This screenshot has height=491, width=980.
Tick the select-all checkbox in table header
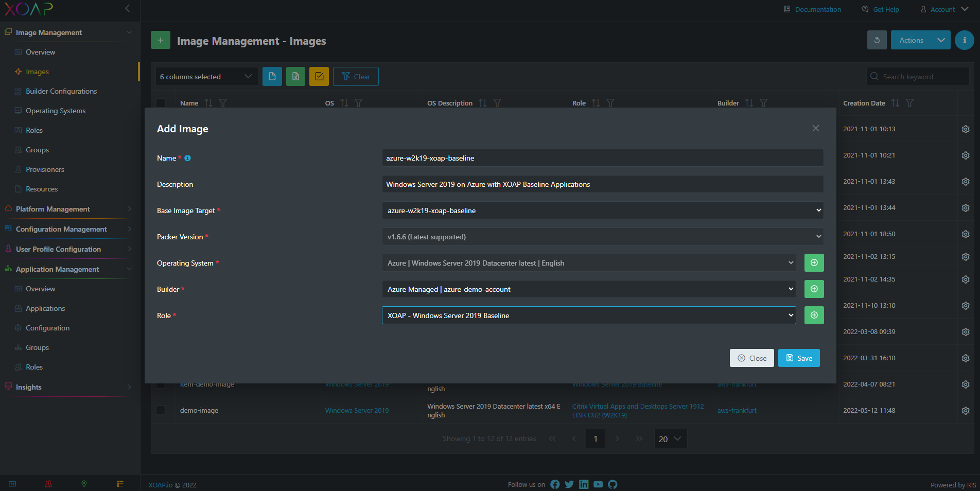click(161, 103)
